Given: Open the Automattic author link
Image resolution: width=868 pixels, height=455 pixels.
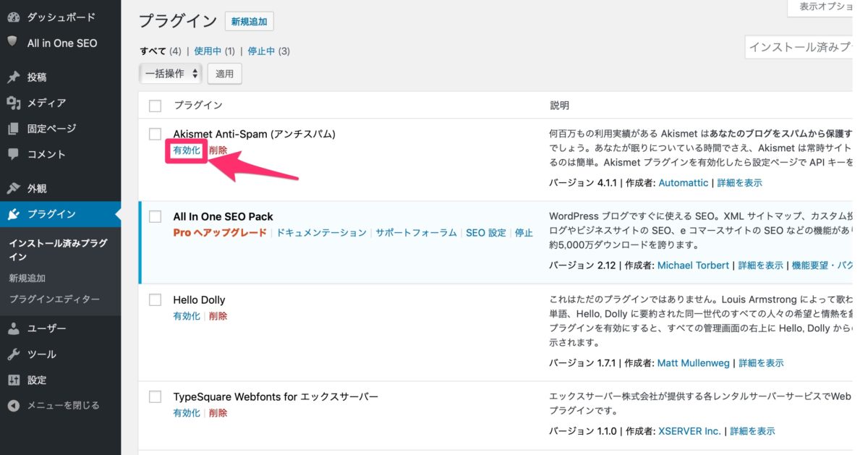Looking at the screenshot, I should (684, 183).
